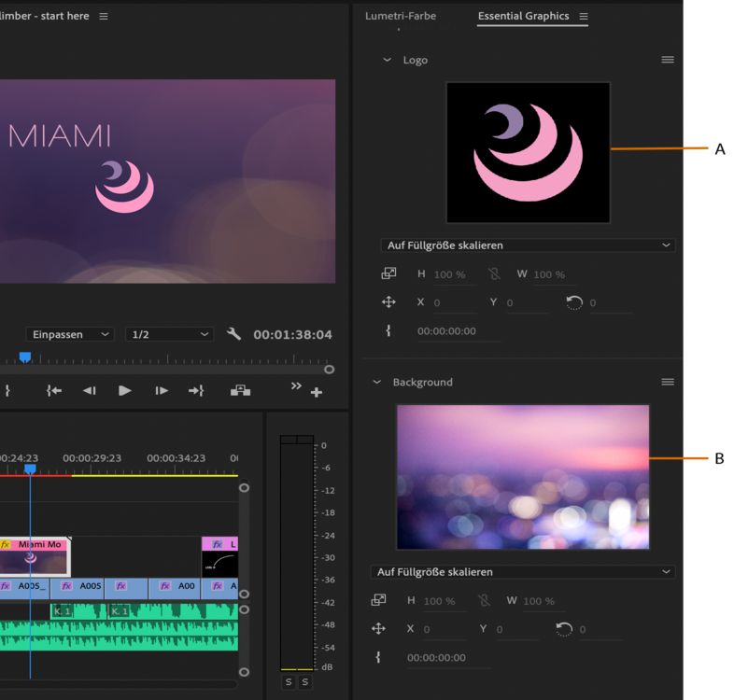Click the position move icon in Background section
This screenshot has height=700, width=734.
click(x=378, y=628)
